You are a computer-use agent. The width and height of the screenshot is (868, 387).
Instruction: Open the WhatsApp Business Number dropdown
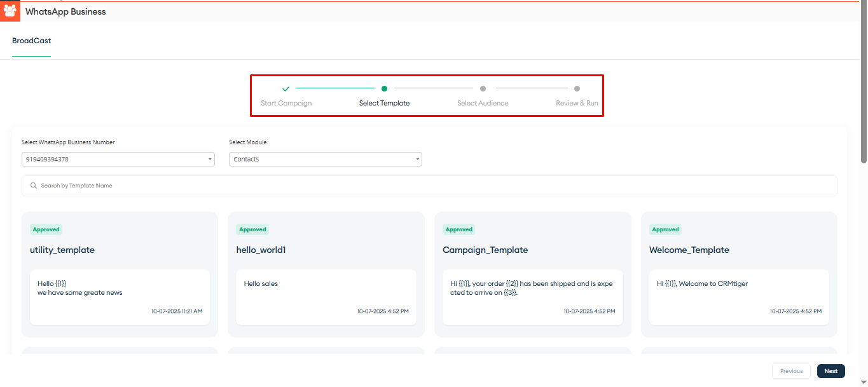click(x=118, y=159)
